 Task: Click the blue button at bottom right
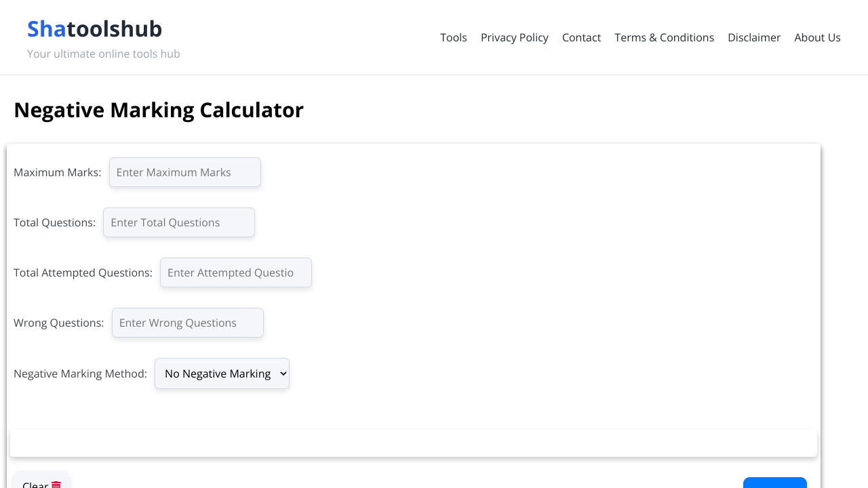click(774, 485)
